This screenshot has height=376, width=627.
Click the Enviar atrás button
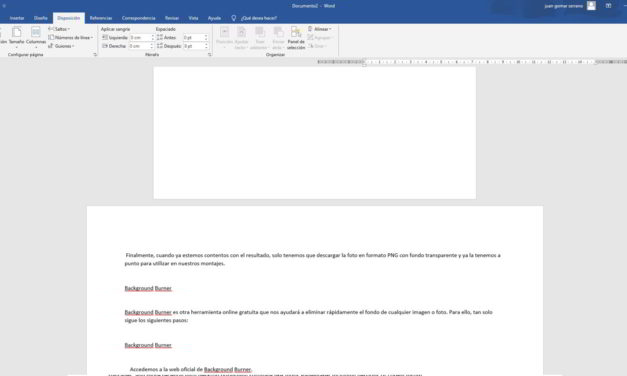click(278, 37)
